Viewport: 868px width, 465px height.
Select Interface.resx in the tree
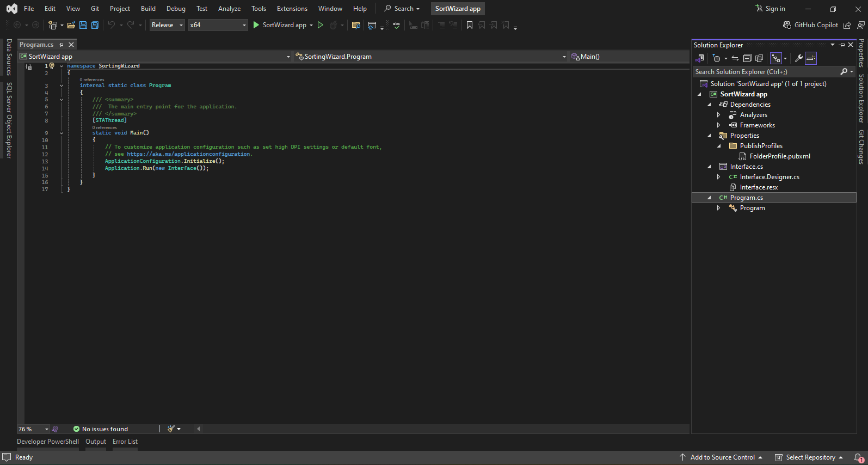[x=759, y=187]
